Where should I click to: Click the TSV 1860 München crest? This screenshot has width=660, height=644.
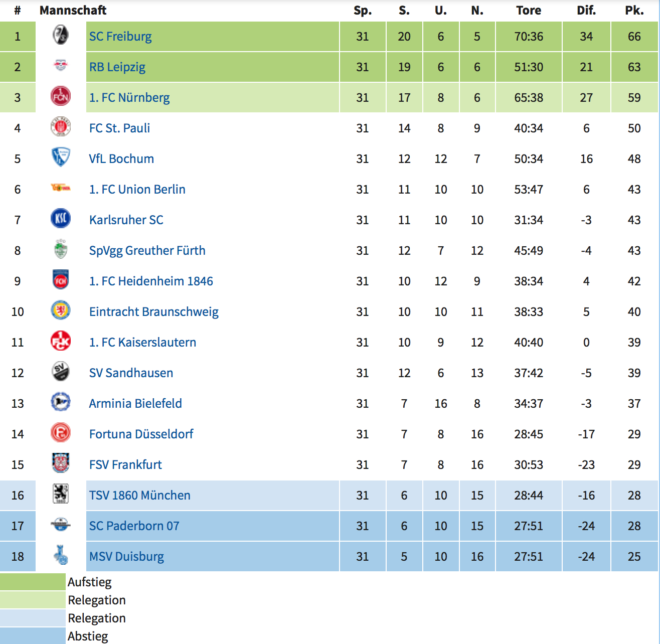click(61, 494)
